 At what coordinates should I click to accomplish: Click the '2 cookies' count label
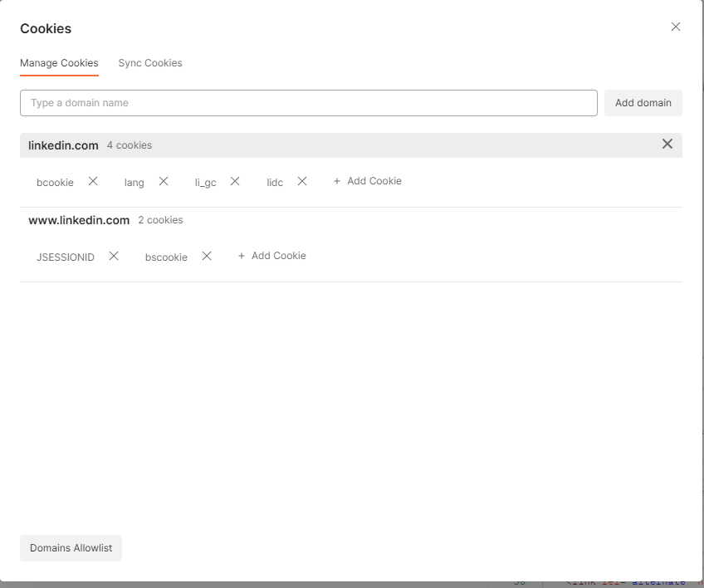[160, 220]
